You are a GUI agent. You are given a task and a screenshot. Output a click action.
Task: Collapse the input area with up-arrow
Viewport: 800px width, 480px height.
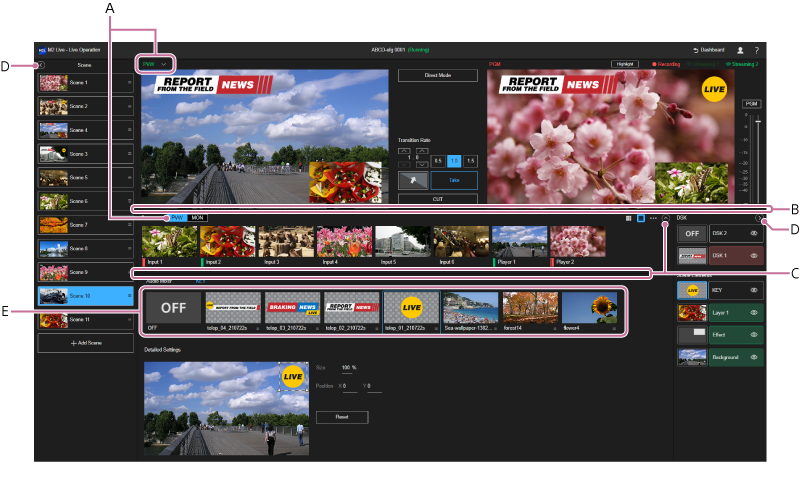pos(666,217)
